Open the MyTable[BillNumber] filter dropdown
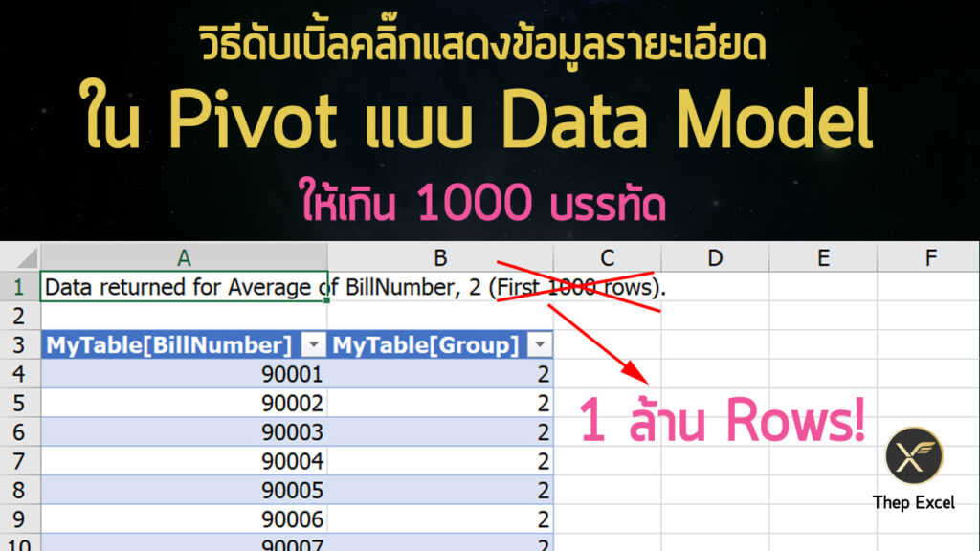 point(312,345)
